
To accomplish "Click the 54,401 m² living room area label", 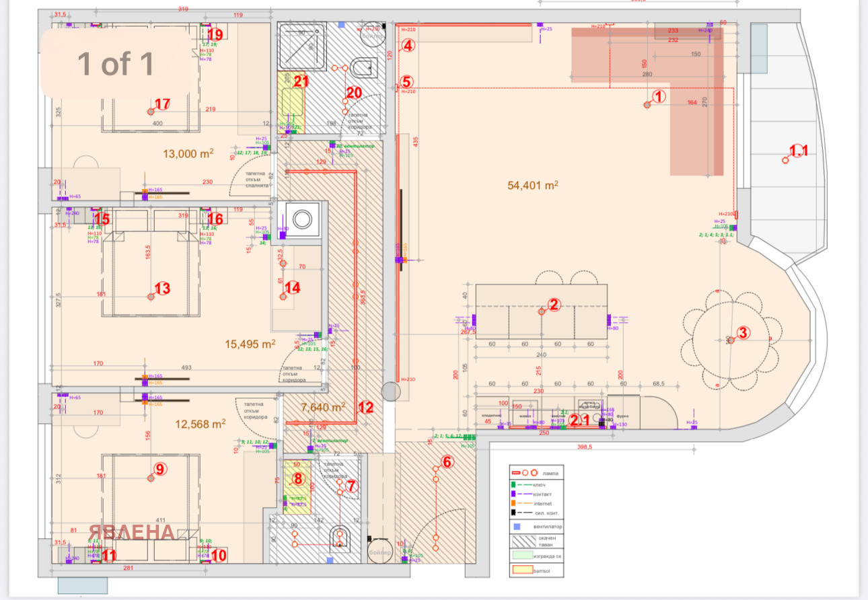I will [x=534, y=185].
